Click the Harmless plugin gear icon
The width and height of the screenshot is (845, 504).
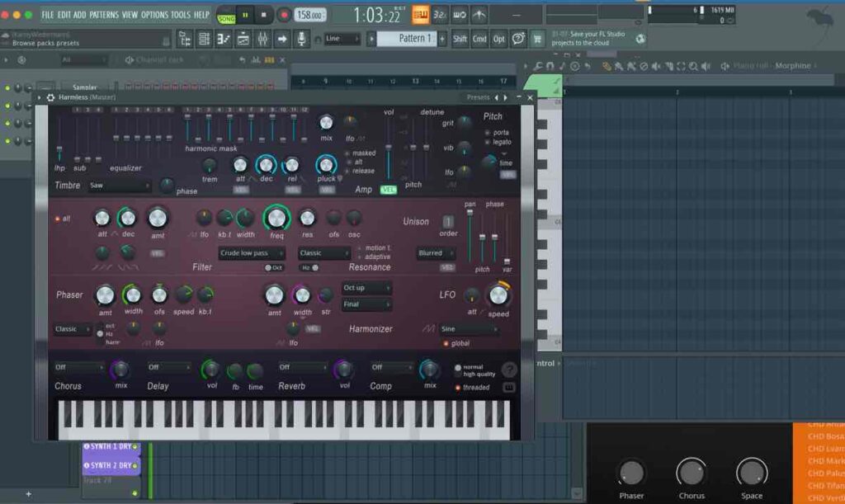point(50,97)
